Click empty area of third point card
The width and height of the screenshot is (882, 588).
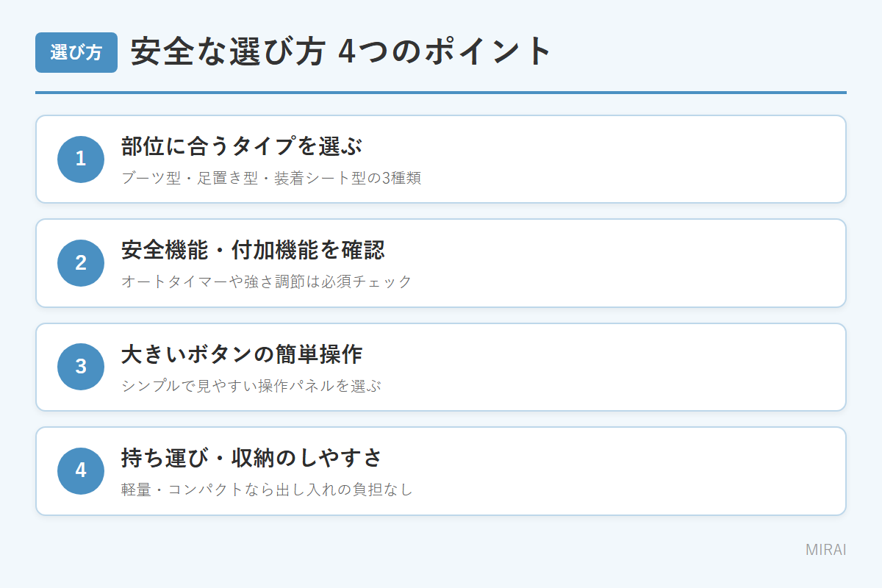(625, 367)
